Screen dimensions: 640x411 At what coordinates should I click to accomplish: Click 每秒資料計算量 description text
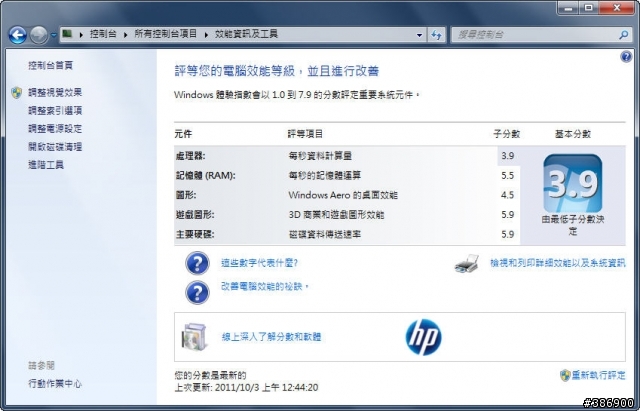(x=320, y=156)
